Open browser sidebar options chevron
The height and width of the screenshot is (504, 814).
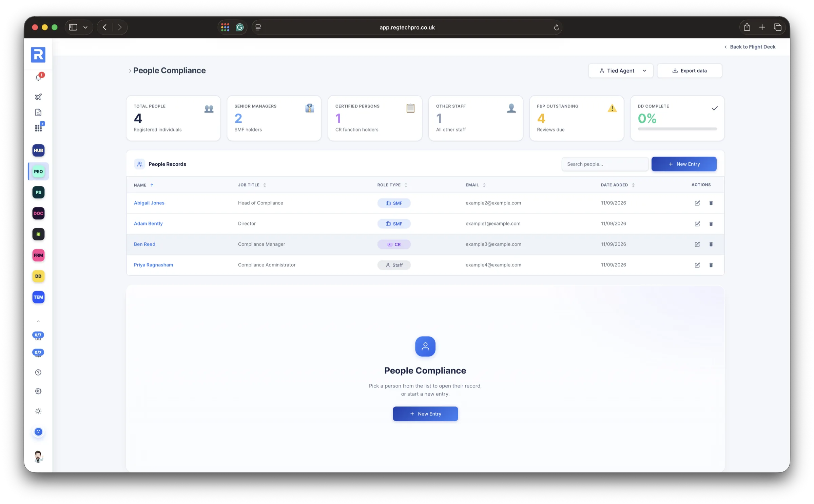coord(85,27)
